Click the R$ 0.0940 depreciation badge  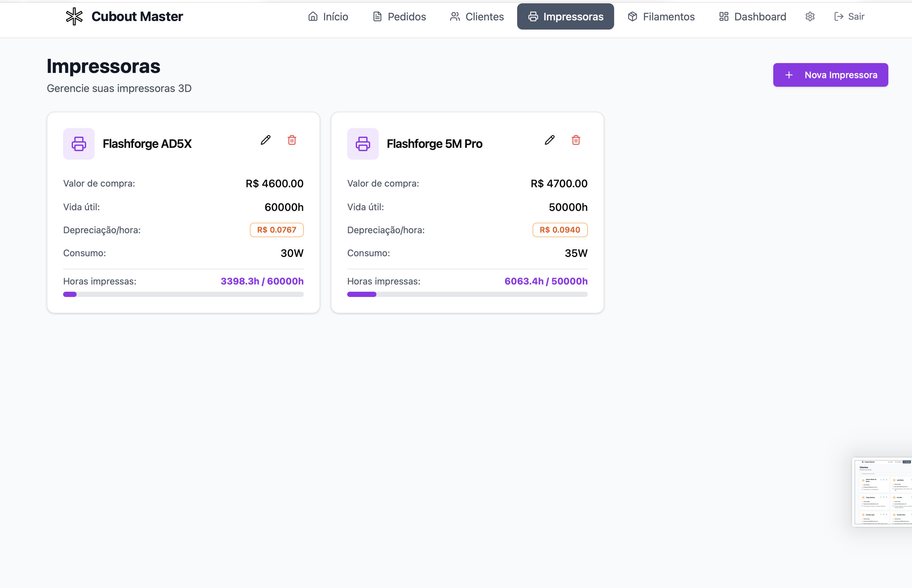pos(560,230)
